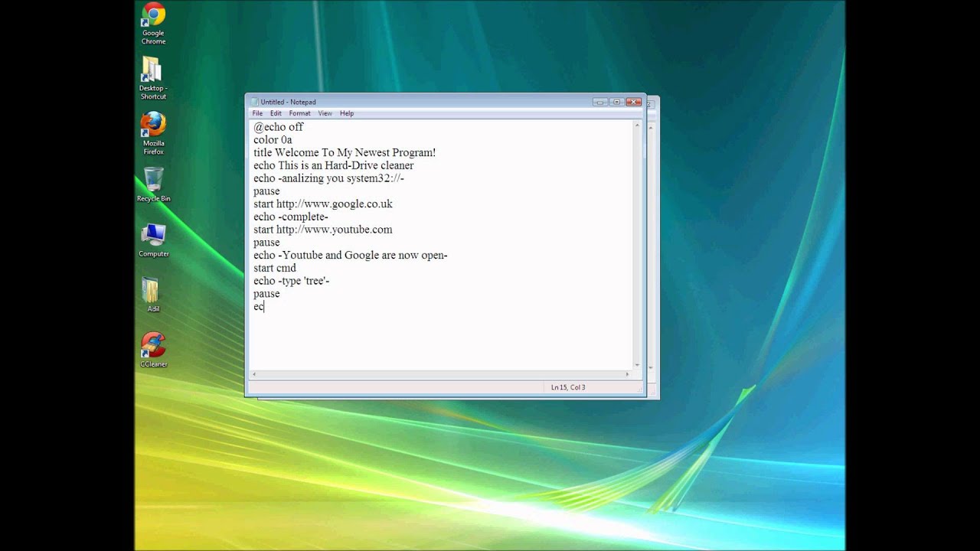Click the 'analizing you system32' line

pos(328,178)
